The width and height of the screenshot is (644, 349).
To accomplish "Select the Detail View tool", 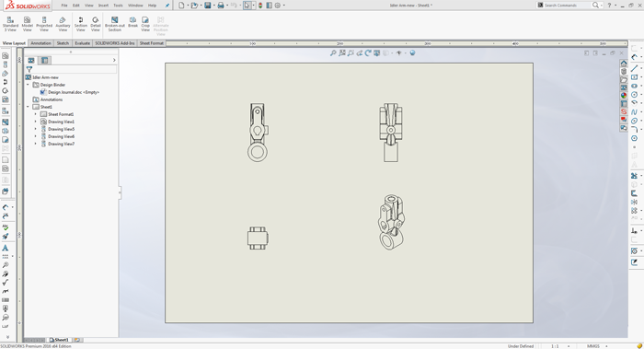I will tap(96, 24).
